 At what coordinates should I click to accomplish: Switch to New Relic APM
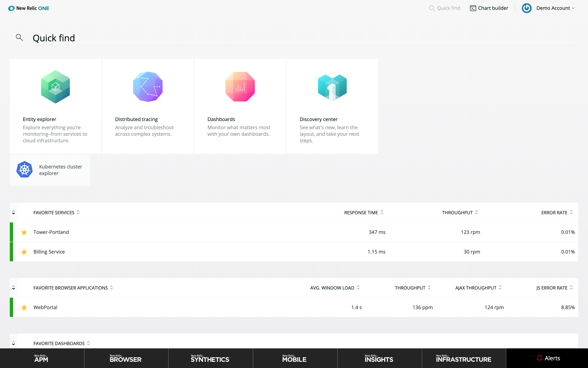(42, 358)
